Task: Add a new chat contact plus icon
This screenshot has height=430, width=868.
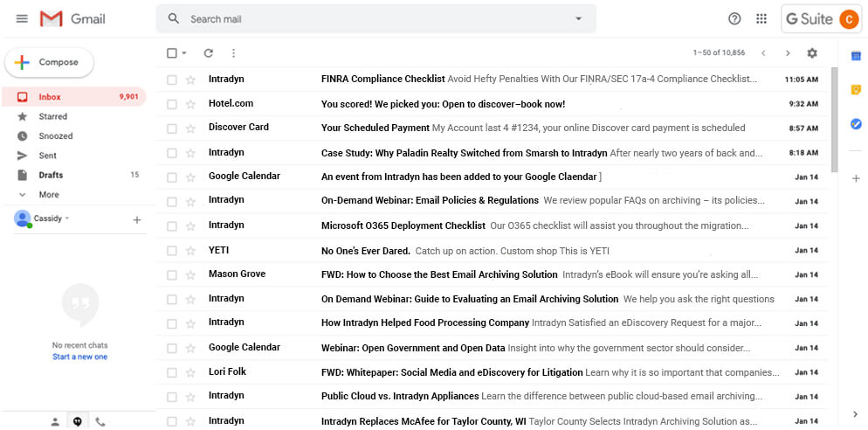Action: click(137, 220)
